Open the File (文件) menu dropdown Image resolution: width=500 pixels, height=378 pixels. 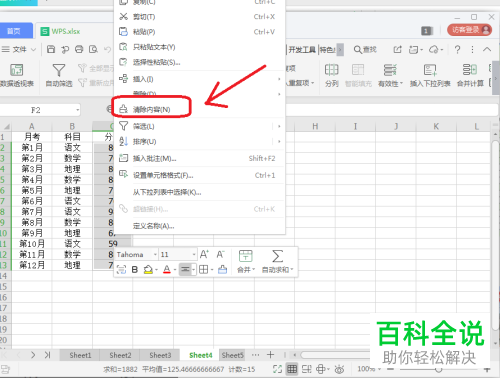pyautogui.click(x=19, y=50)
